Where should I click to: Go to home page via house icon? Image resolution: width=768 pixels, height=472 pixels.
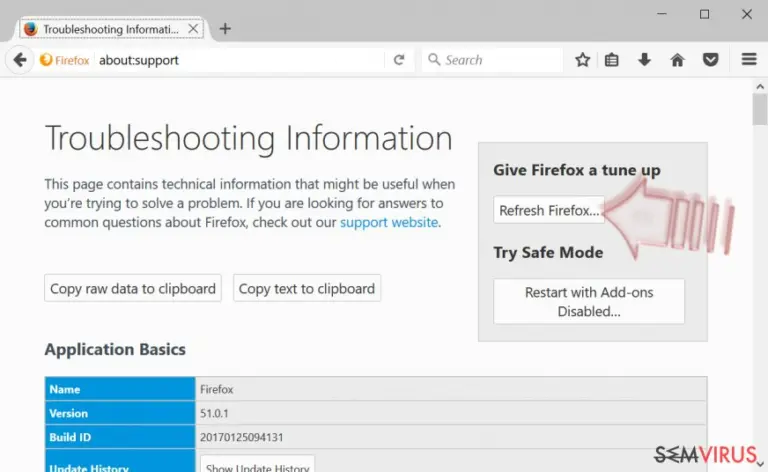click(x=677, y=60)
